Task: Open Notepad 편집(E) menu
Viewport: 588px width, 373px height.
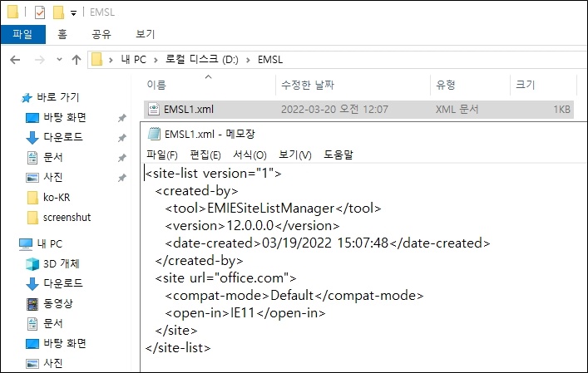Action: click(x=205, y=155)
